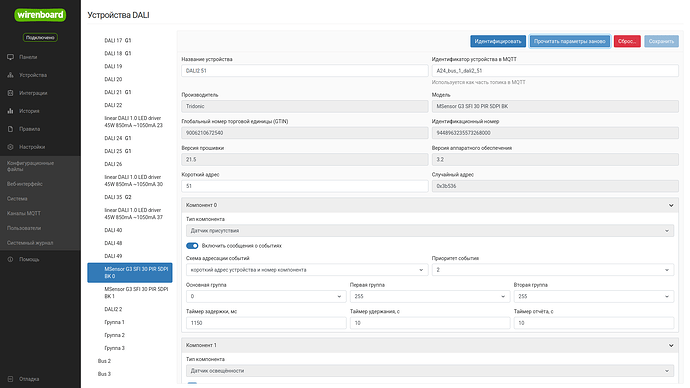
Task: Open Устройства via its sidebar icon
Action: point(11,75)
